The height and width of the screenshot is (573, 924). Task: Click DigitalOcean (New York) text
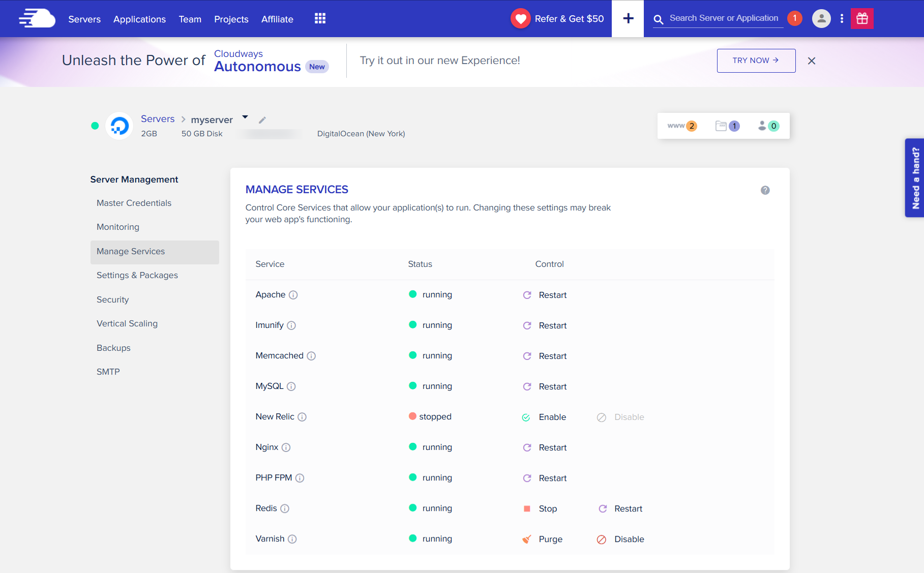click(x=361, y=134)
